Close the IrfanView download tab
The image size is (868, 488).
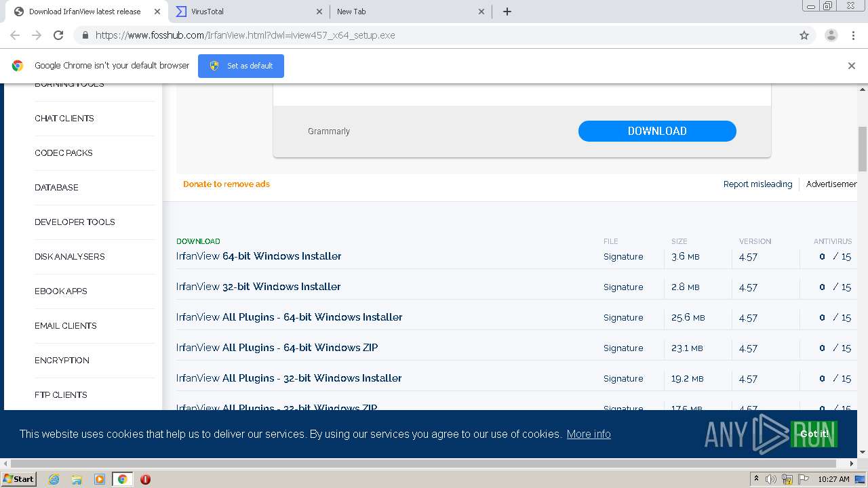pyautogui.click(x=157, y=12)
